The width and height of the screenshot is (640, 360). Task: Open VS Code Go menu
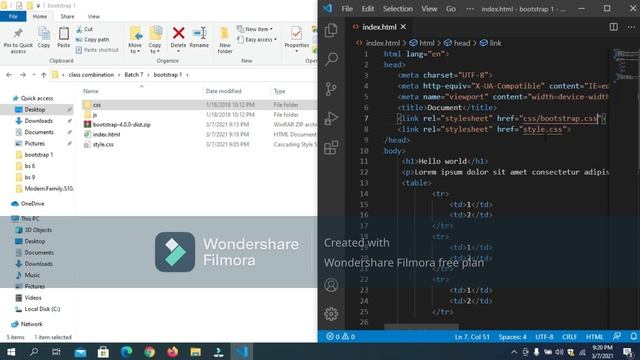[x=451, y=9]
